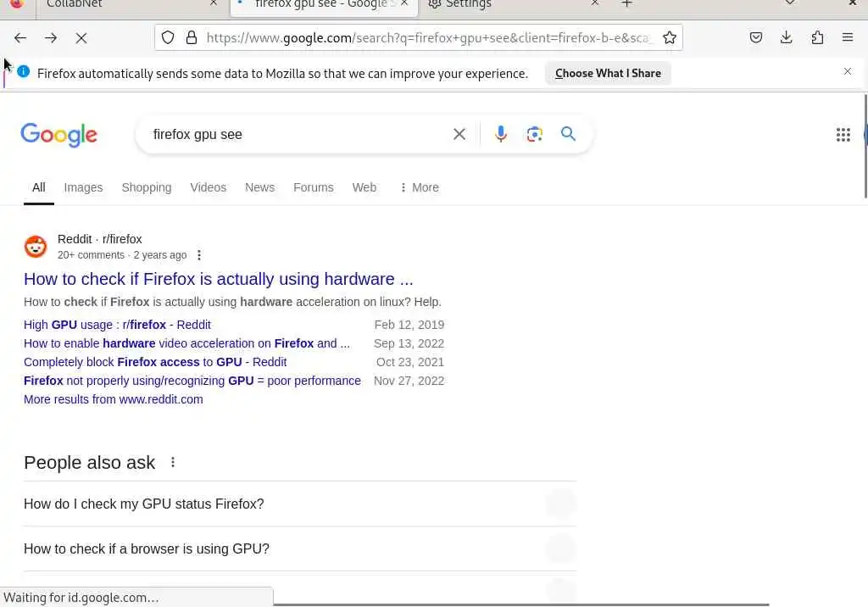Start voice search with the microphone
868x607 pixels.
[x=500, y=134]
